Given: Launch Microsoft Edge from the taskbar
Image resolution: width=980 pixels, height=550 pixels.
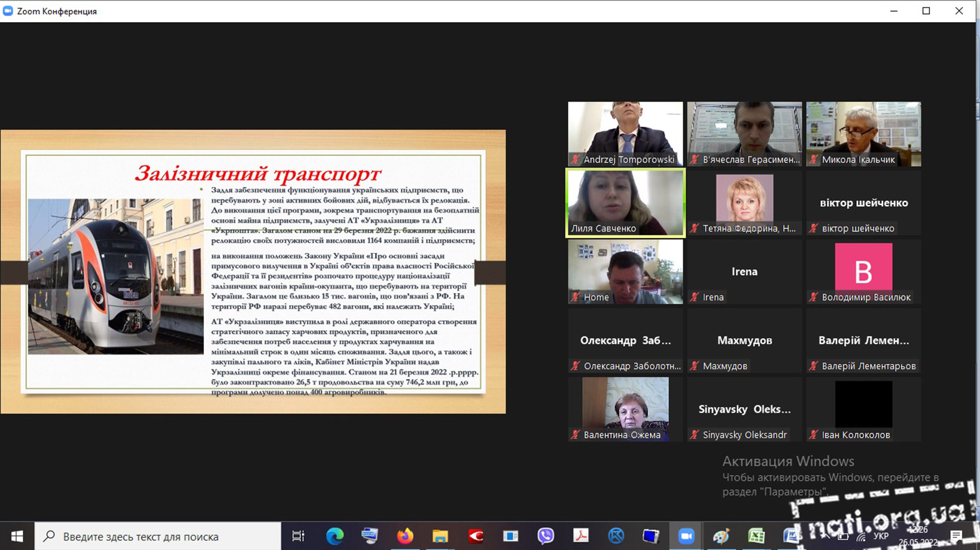Looking at the screenshot, I should pos(334,536).
